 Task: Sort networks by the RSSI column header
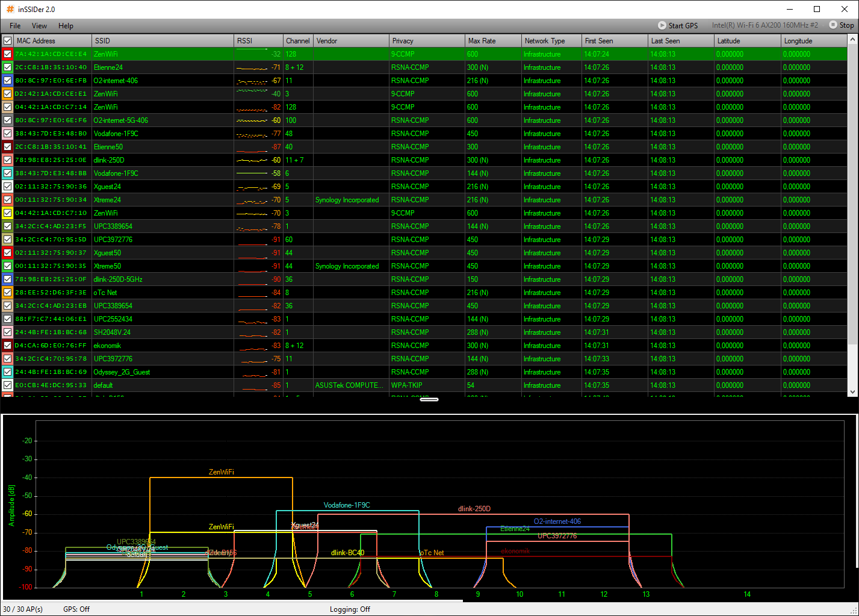258,41
